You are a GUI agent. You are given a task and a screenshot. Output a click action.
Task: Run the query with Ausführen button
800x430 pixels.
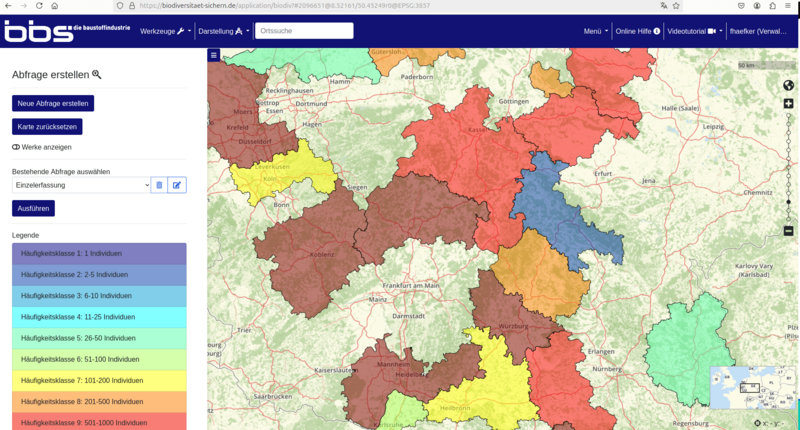coord(33,208)
